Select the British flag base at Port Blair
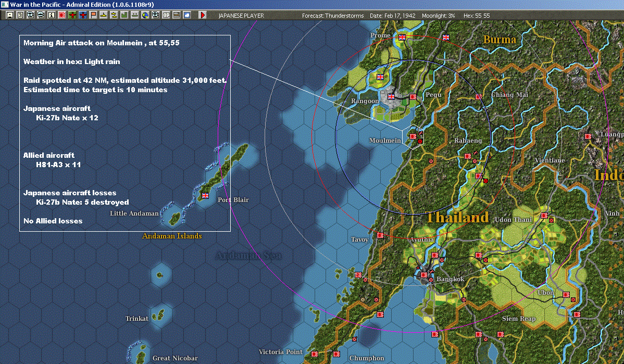 (x=205, y=195)
